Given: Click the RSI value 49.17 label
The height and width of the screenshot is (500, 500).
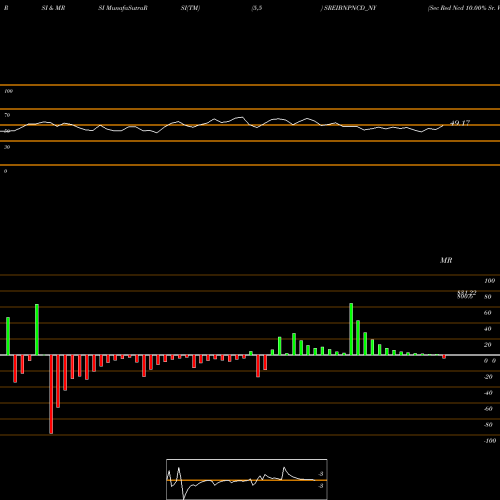Looking at the screenshot, I should tap(460, 123).
